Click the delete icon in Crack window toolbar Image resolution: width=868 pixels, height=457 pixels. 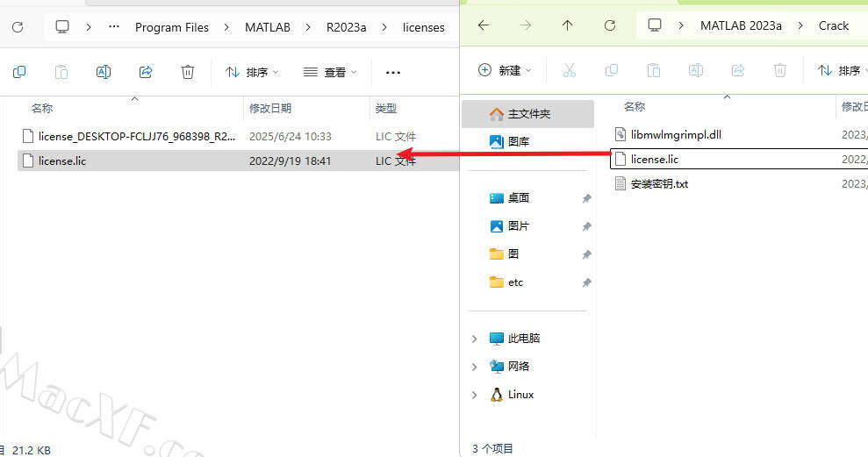tap(780, 70)
